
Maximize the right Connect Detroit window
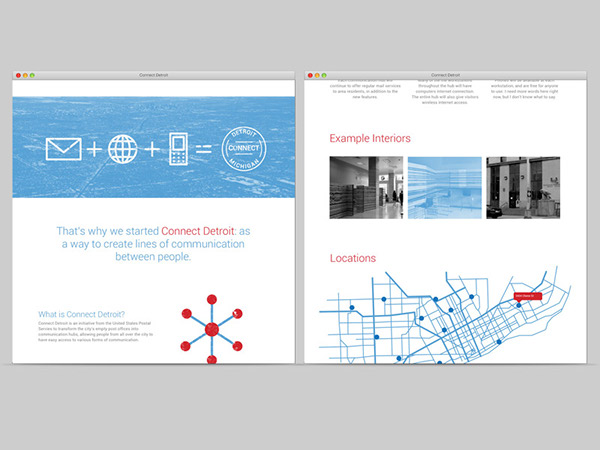[324, 75]
